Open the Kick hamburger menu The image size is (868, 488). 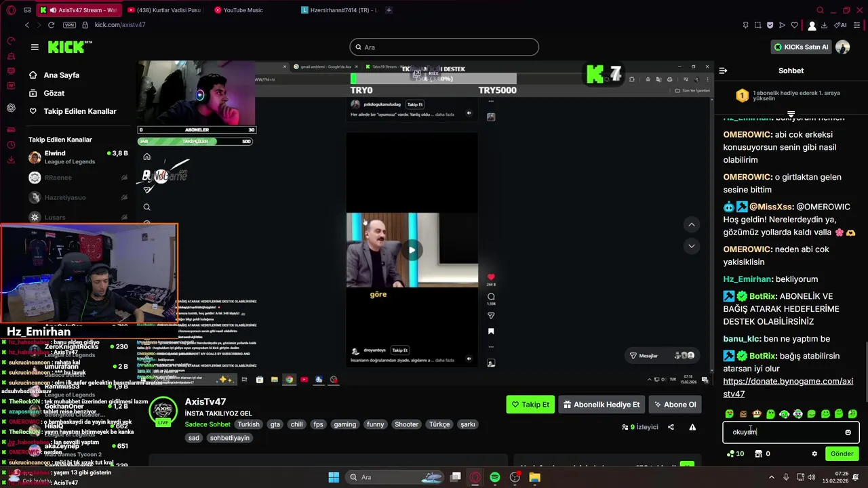tap(35, 47)
